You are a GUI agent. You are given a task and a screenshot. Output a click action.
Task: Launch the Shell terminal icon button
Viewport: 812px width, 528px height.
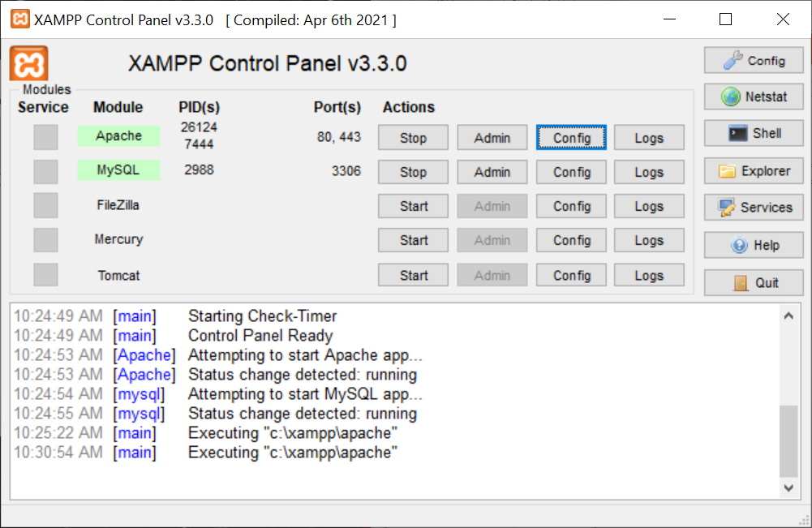[x=754, y=134]
